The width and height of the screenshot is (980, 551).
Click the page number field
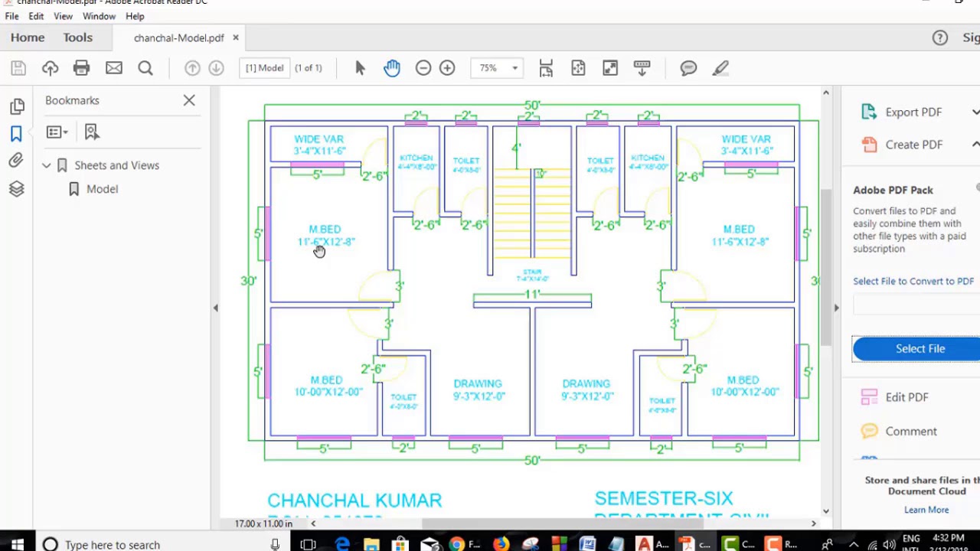point(264,68)
